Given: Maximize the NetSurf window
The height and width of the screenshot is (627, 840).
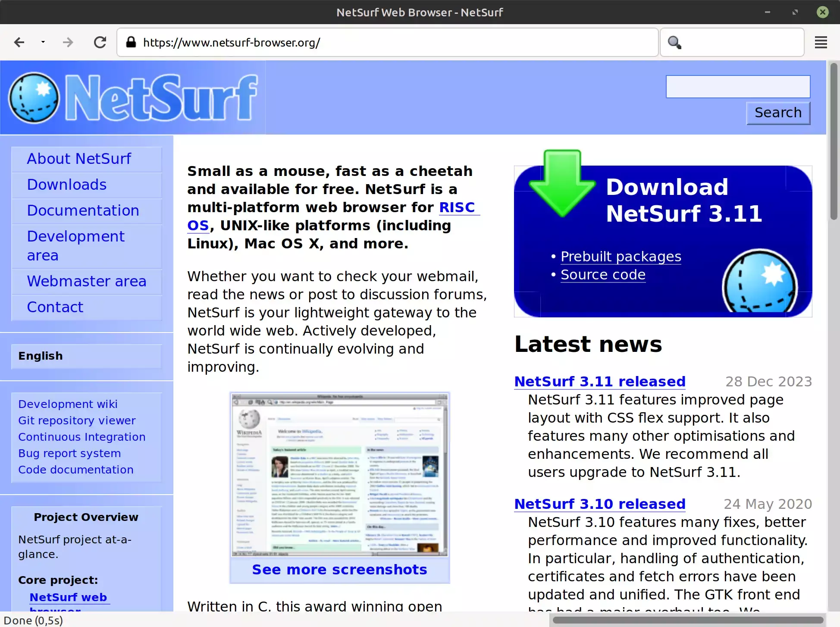Looking at the screenshot, I should coord(795,12).
